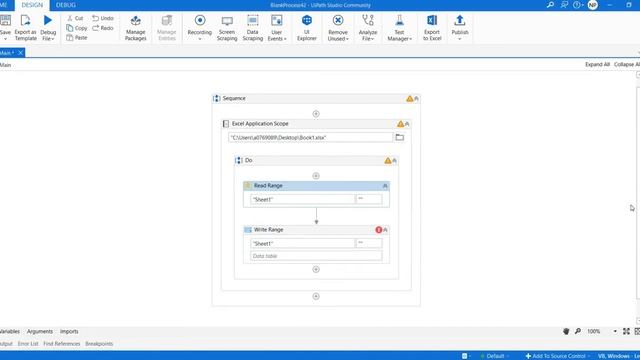The image size is (640, 360).
Task: Open UI Explorer
Action: click(x=307, y=28)
